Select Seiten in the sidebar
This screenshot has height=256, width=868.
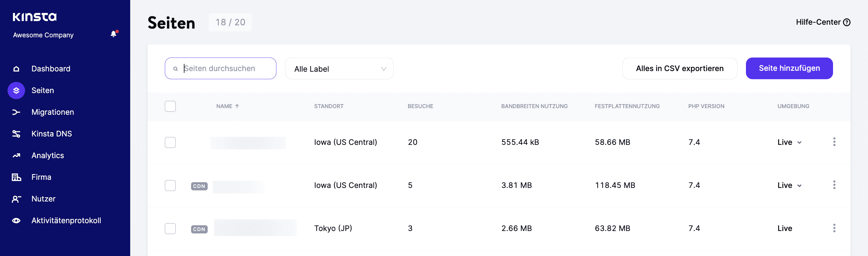(x=43, y=90)
